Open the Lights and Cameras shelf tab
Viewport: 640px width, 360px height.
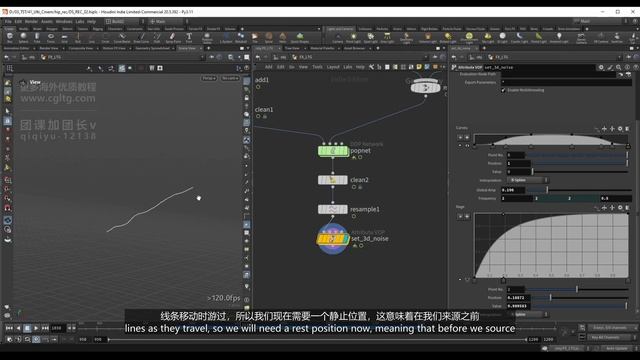[x=340, y=29]
